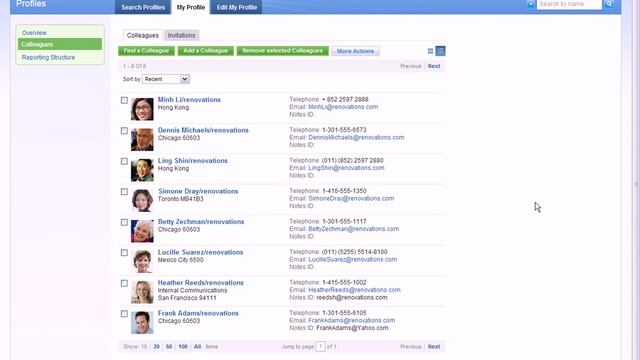
Task: Open the Search Profiles tab
Action: click(143, 7)
